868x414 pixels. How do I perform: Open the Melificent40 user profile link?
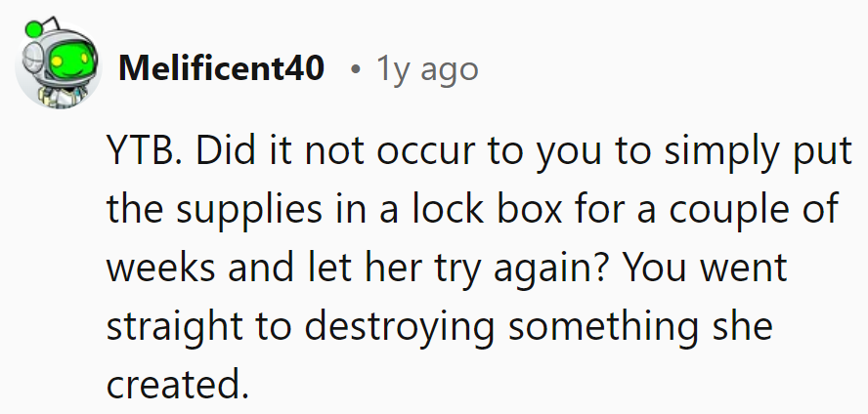[221, 68]
